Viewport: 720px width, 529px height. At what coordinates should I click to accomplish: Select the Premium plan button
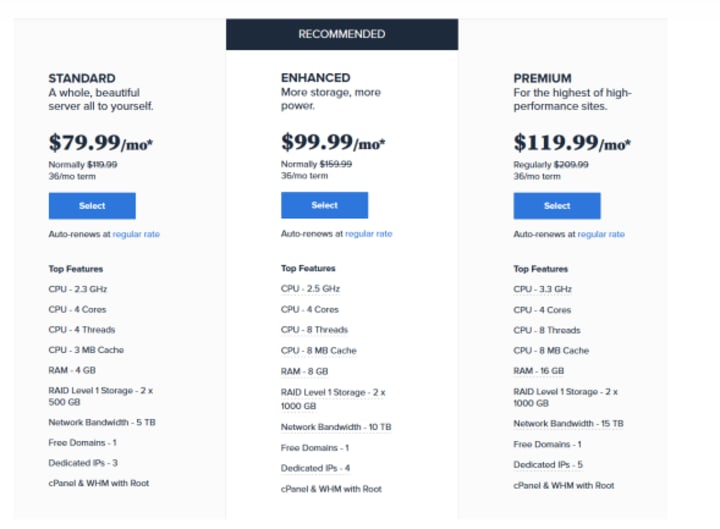(557, 206)
